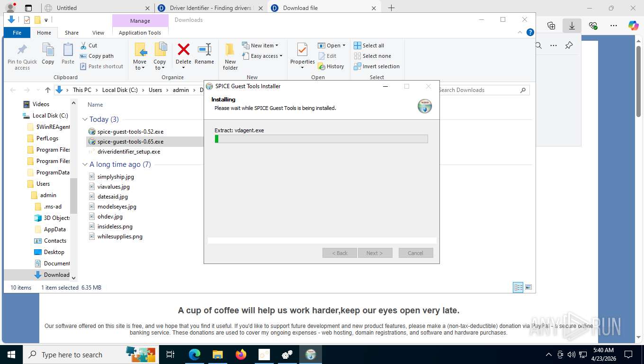The height and width of the screenshot is (364, 644).
Task: Open a new browser tab
Action: pyautogui.click(x=391, y=8)
